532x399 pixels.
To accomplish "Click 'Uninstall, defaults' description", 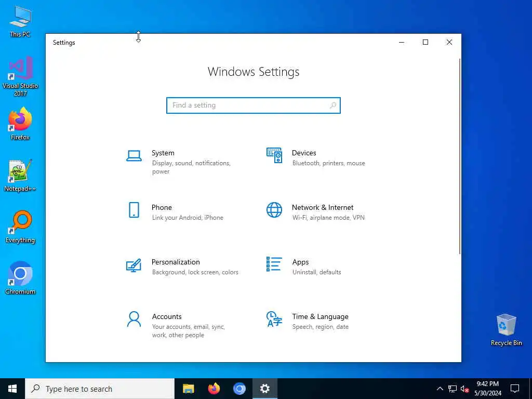I will 316,272.
